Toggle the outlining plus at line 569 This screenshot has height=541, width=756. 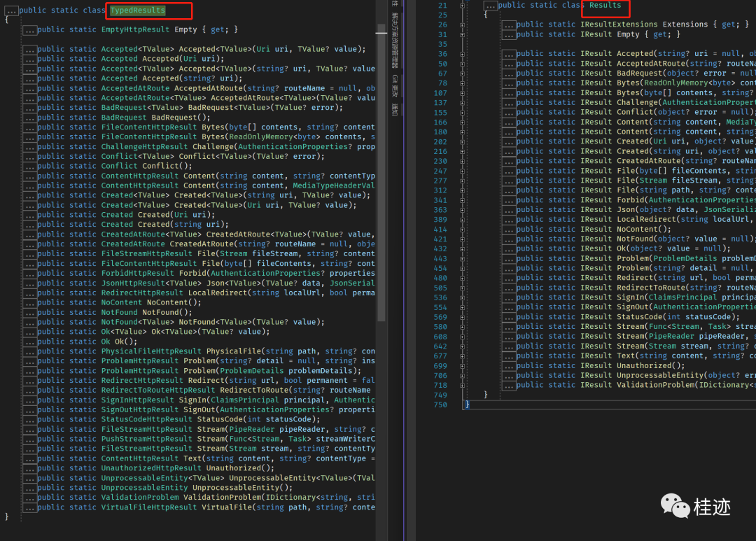[463, 317]
